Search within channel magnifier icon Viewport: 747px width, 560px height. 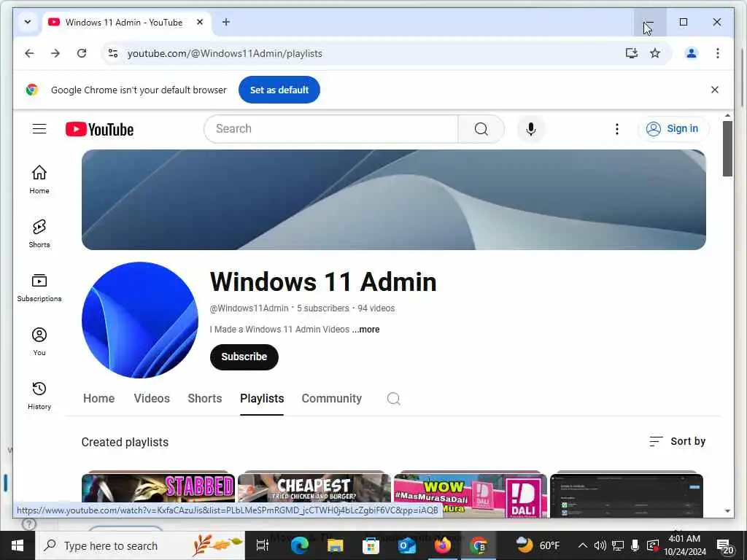click(x=393, y=399)
